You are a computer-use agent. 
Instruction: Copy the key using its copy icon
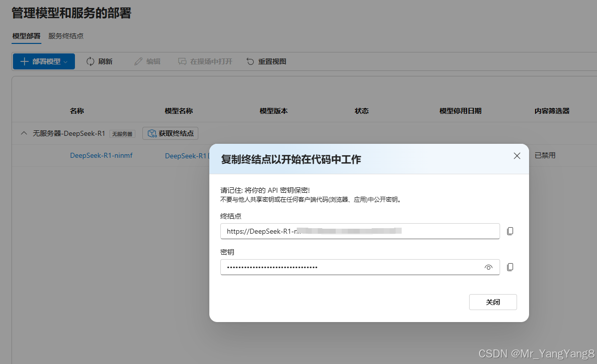pos(510,267)
